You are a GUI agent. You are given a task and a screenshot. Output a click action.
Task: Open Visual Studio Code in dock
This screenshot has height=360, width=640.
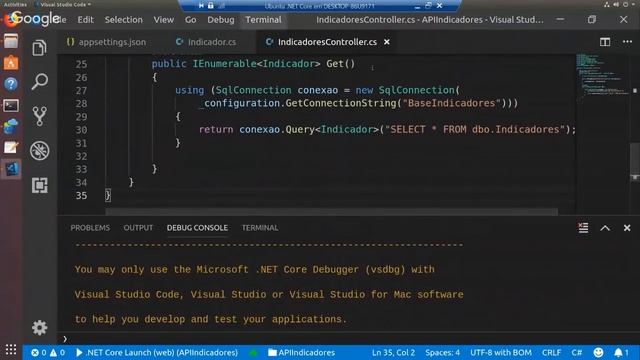11,169
